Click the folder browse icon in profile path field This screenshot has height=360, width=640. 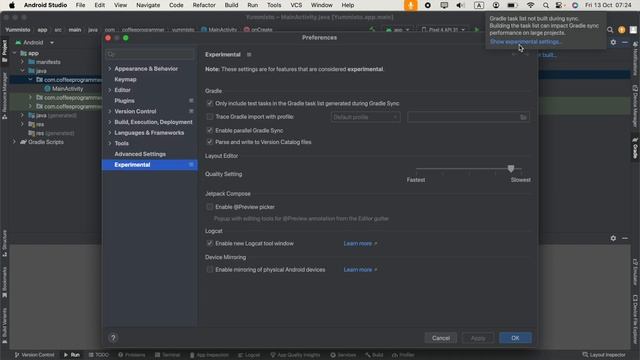coord(523,117)
